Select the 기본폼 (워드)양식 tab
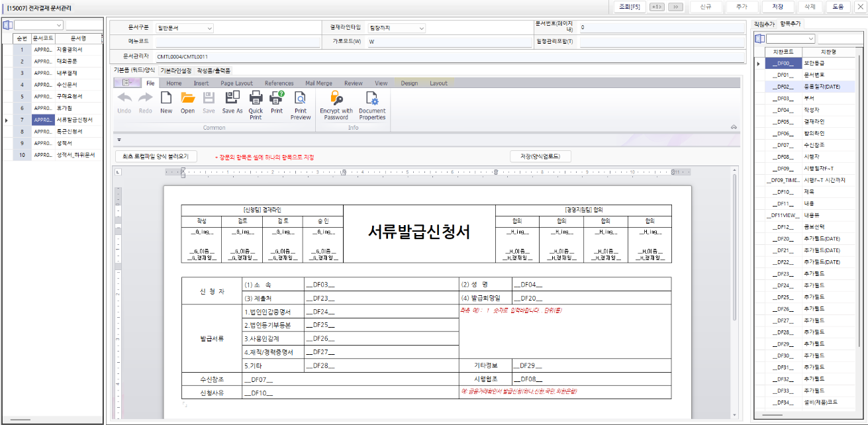The width and height of the screenshot is (868, 425). coord(134,70)
